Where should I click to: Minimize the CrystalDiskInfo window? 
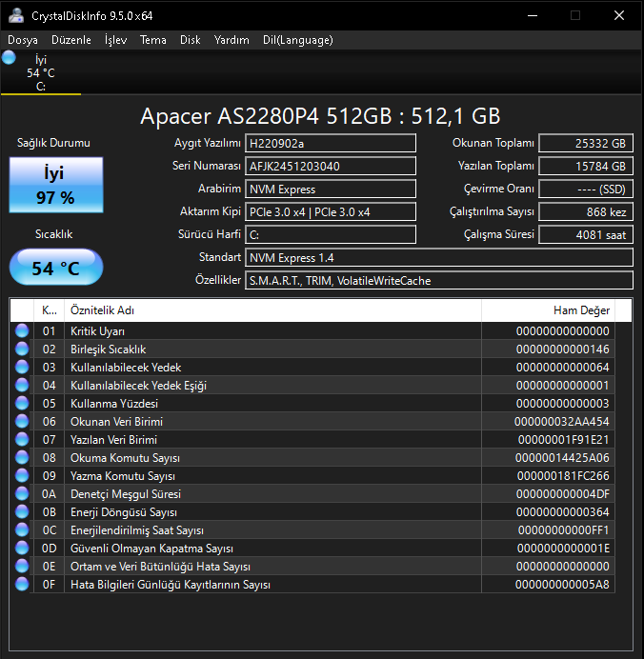533,15
